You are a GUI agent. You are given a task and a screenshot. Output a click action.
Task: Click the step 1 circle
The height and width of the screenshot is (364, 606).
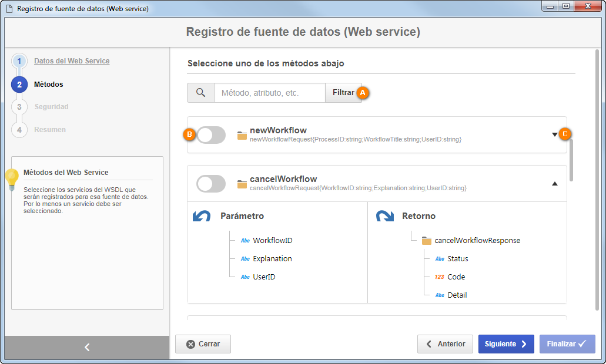pos(19,61)
